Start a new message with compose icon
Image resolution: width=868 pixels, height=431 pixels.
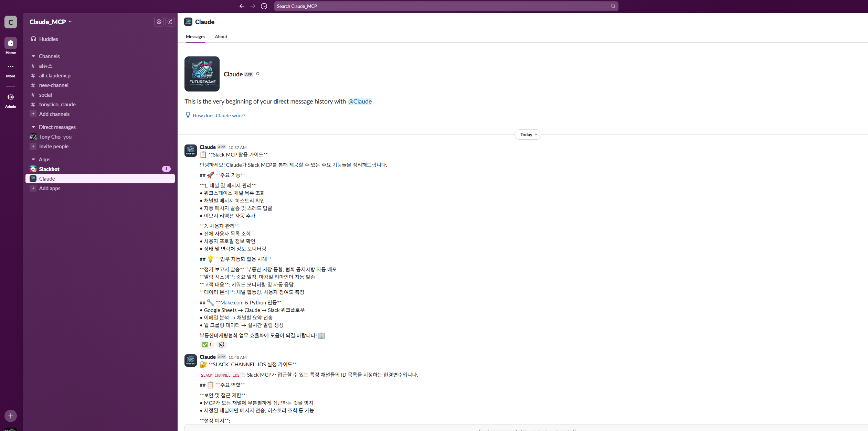(170, 22)
